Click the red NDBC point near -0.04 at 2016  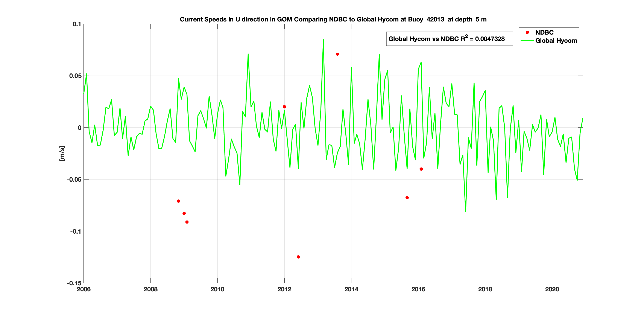[x=421, y=169]
